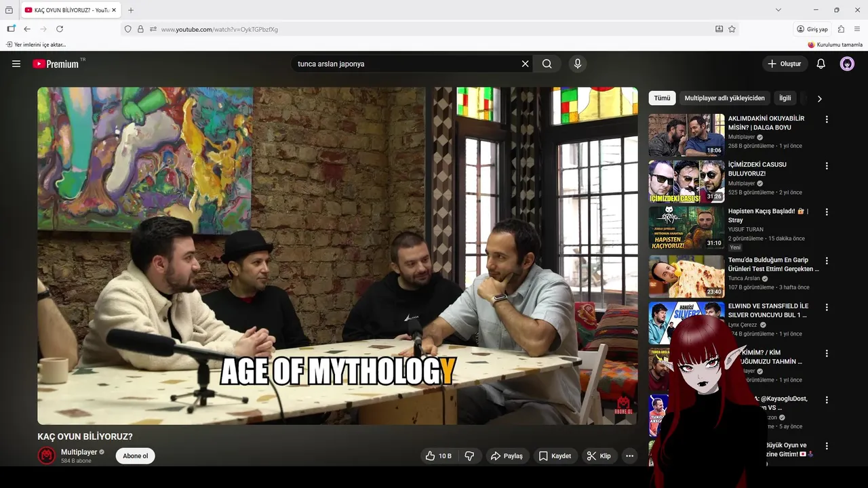Open the sidebar toggle icon beside back arrow
The image size is (868, 488).
click(x=11, y=29)
